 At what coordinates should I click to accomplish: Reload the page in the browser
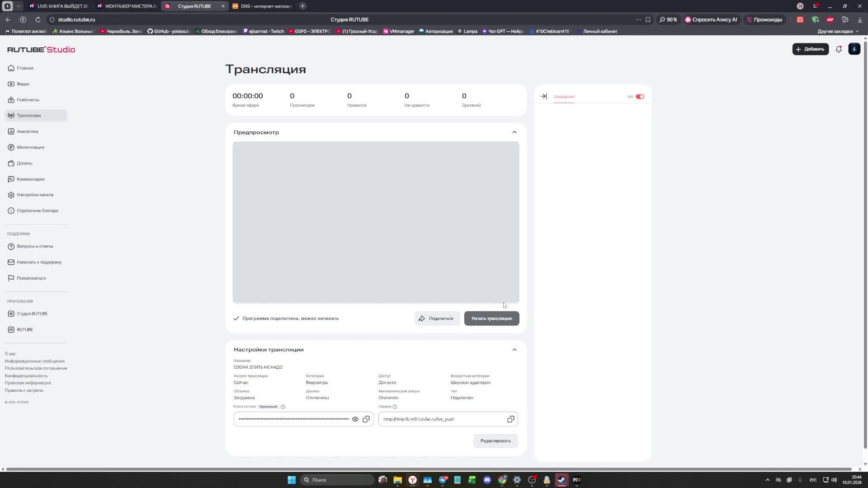38,19
